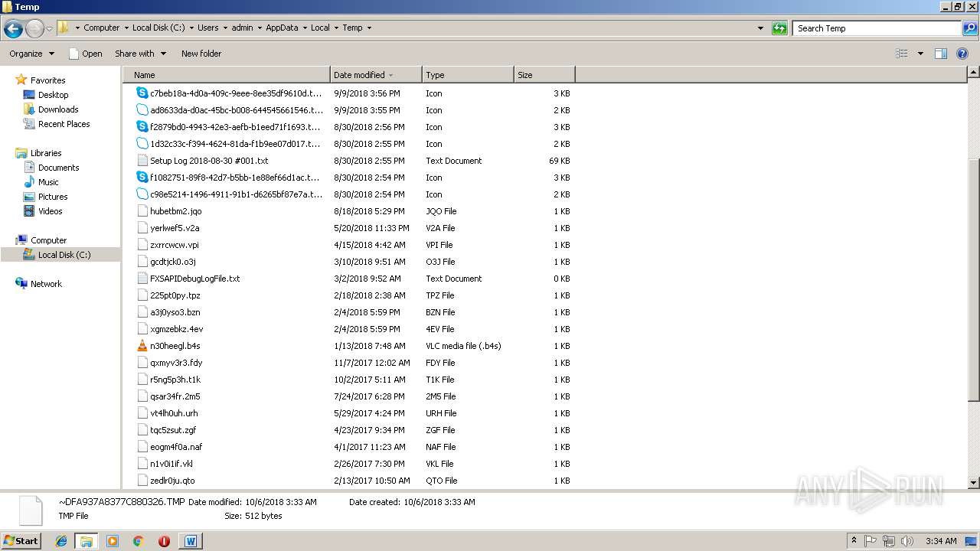Click the Forward navigation arrow
This screenshot has height=551, width=980.
click(34, 29)
